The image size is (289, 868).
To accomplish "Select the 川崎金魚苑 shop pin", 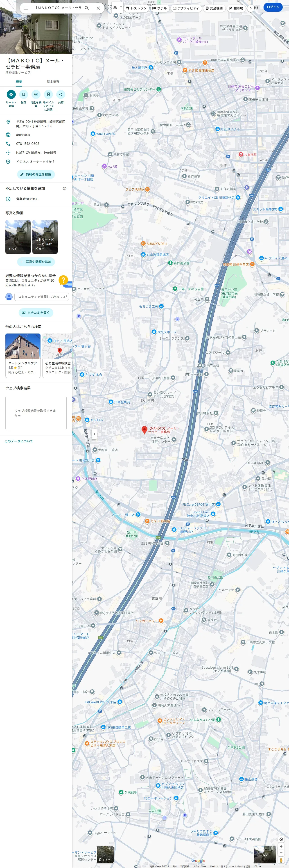I will tap(111, 402).
